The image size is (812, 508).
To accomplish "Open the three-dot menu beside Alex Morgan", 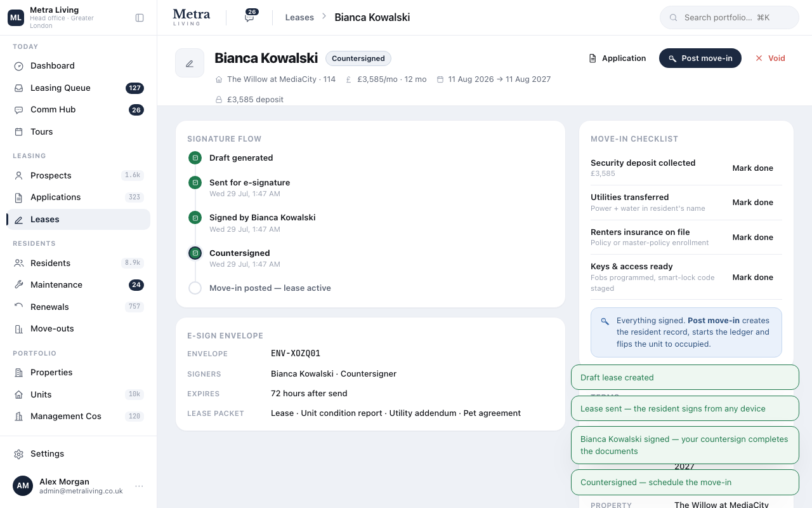I will [x=139, y=486].
